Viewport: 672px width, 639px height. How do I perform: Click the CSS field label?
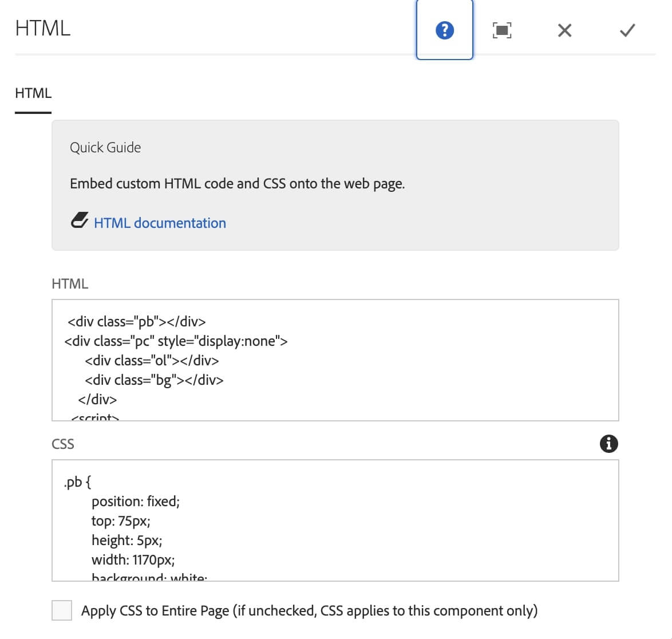pos(63,444)
